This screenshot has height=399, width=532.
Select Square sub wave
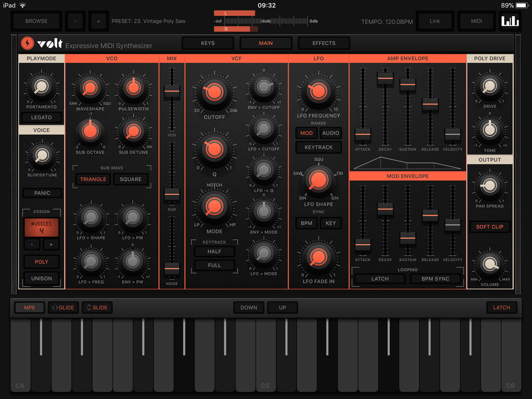click(130, 179)
